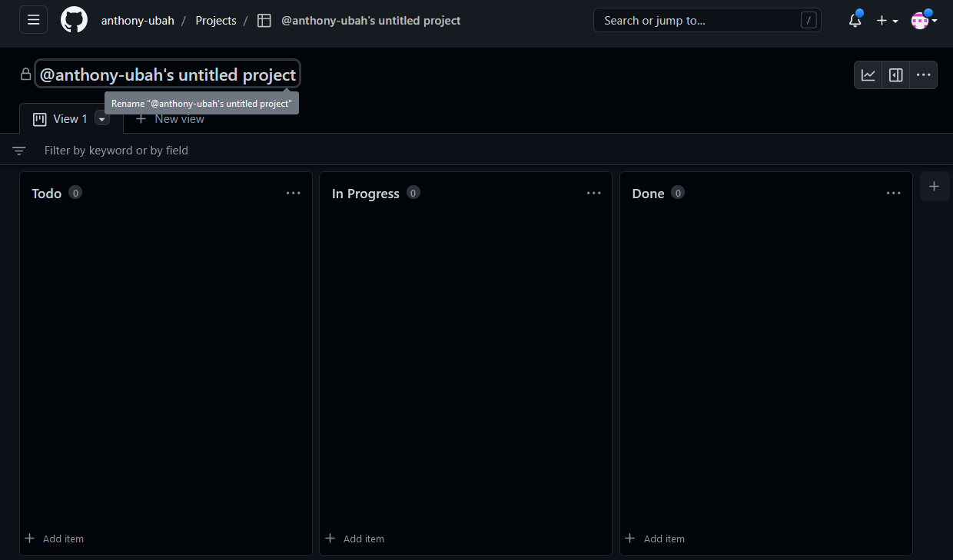This screenshot has width=953, height=560.
Task: Open Todo column options menu
Action: pos(293,194)
